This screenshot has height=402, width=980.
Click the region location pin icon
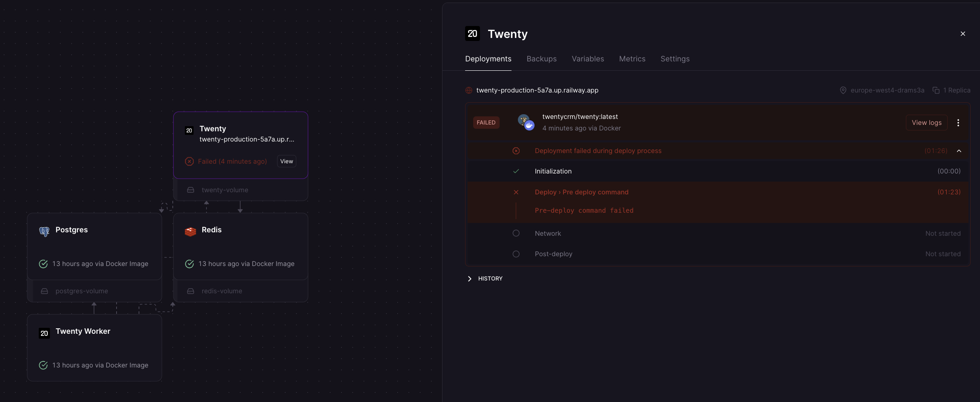click(843, 90)
